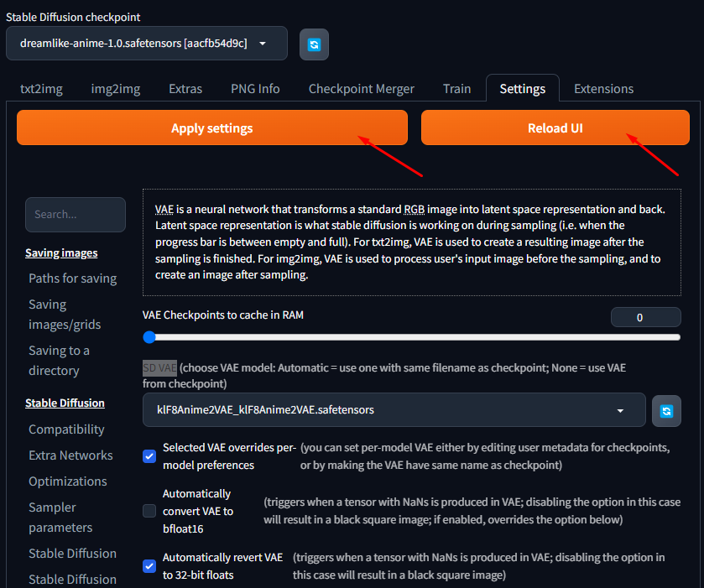Uncheck Automatically revert VAE to 32-bit floats
704x588 pixels.
(149, 565)
